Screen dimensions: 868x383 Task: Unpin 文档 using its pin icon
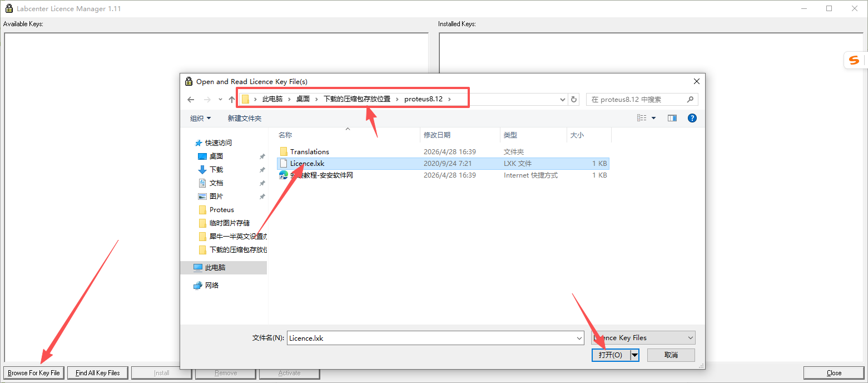tap(262, 183)
